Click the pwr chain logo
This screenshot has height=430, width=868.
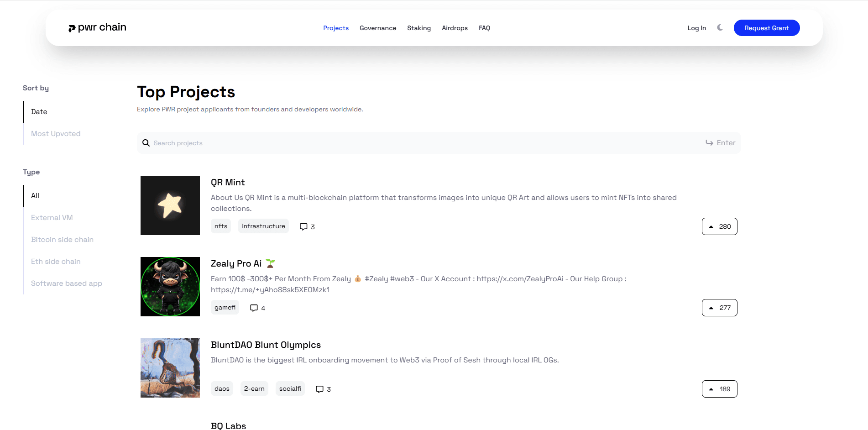(97, 27)
